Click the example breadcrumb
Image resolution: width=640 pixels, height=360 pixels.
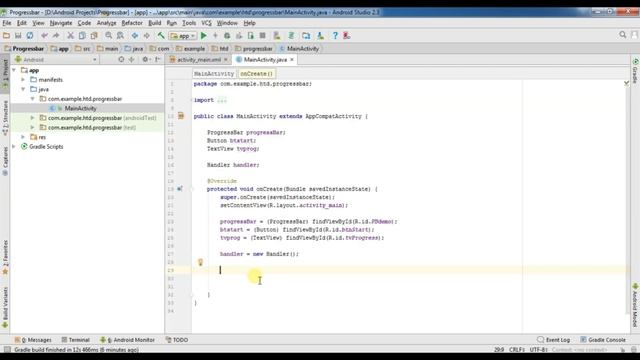pos(190,49)
